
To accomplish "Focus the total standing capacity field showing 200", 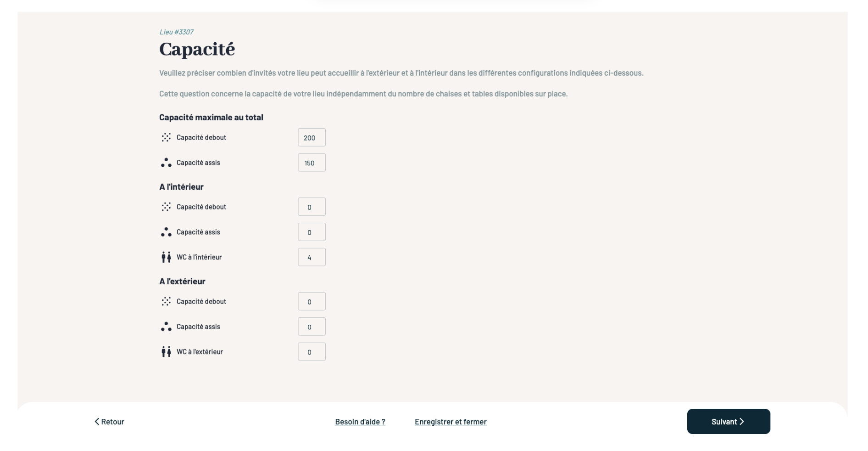I will point(312,137).
